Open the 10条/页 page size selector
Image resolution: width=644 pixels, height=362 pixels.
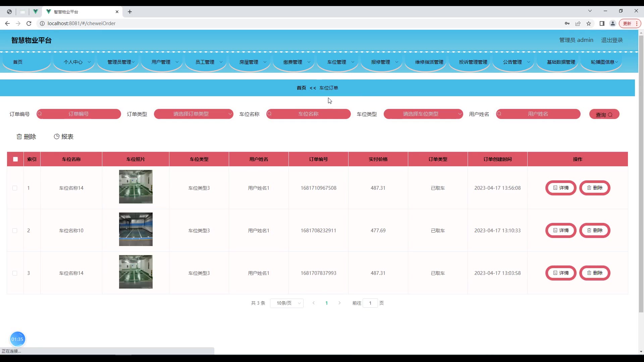pyautogui.click(x=286, y=303)
